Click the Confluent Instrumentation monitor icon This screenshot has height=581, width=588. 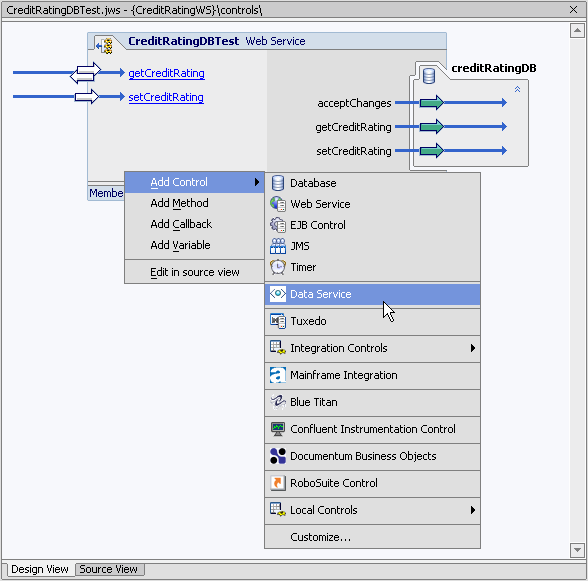(278, 429)
